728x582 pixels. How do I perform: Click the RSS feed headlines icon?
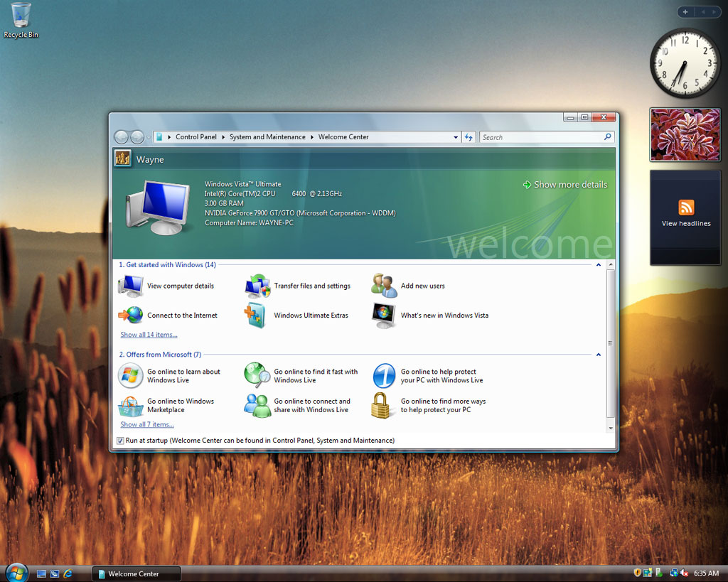(686, 208)
